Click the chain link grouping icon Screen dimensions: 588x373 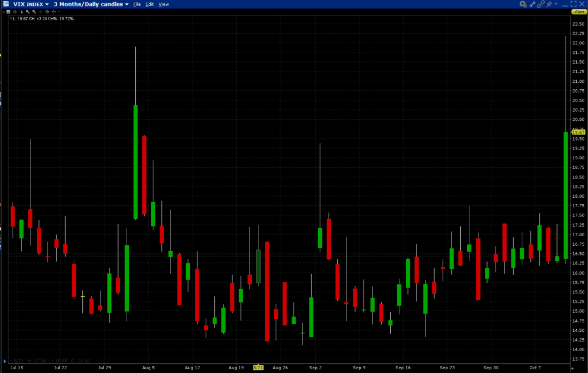tap(540, 4)
